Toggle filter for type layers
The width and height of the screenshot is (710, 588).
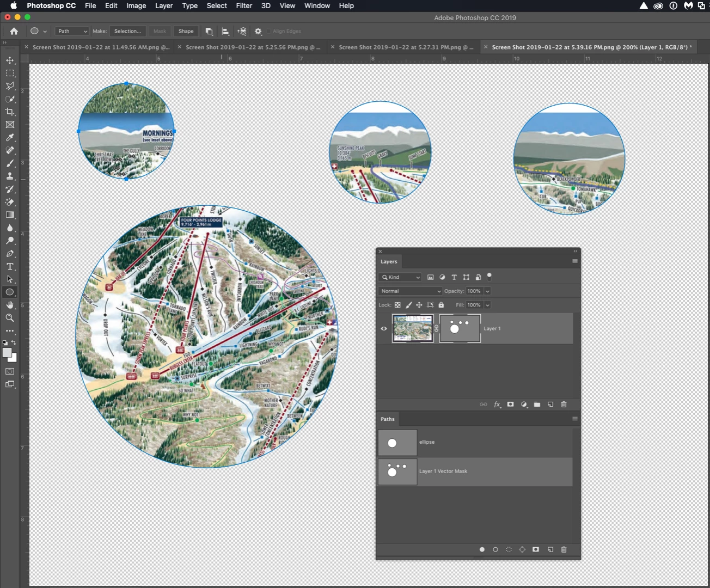click(454, 277)
